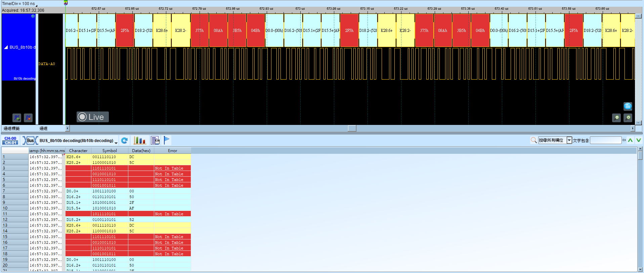Select the first red 2F5h decode block
644x273 pixels.
pos(125,30)
